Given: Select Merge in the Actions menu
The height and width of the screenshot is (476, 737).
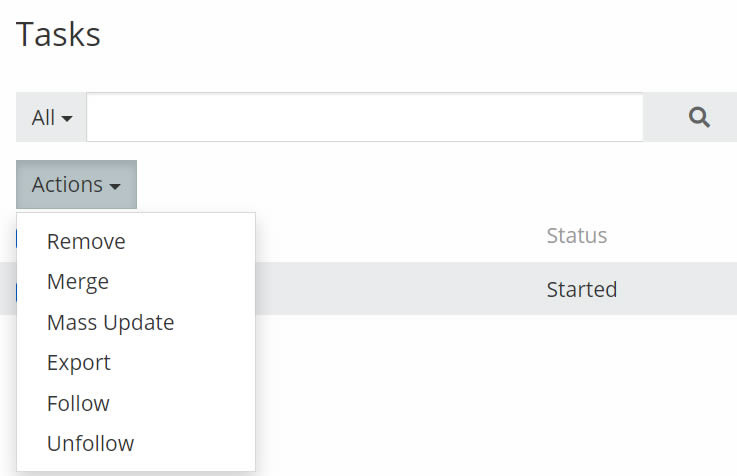Looking at the screenshot, I should click(x=78, y=282).
